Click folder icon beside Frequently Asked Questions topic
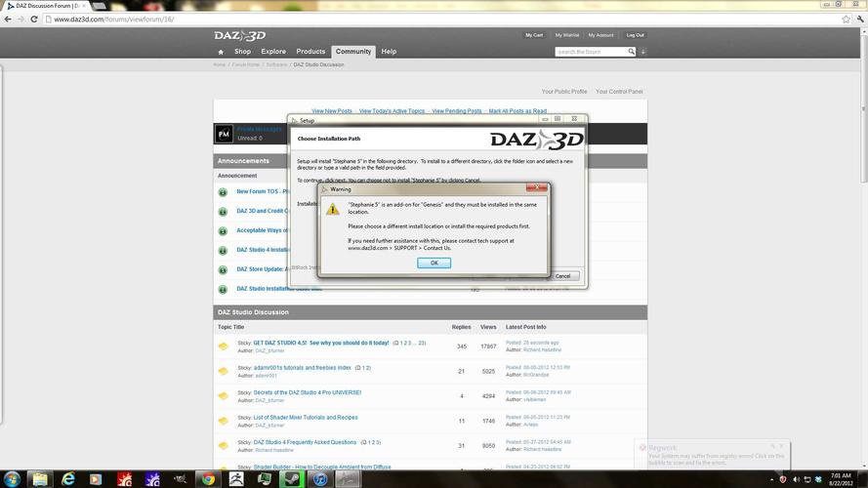 click(x=223, y=446)
